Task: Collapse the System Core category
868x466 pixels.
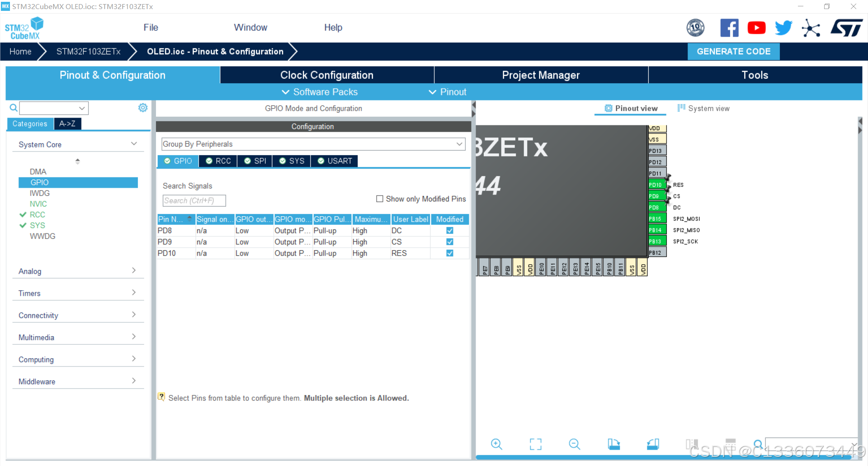Action: coord(78,144)
